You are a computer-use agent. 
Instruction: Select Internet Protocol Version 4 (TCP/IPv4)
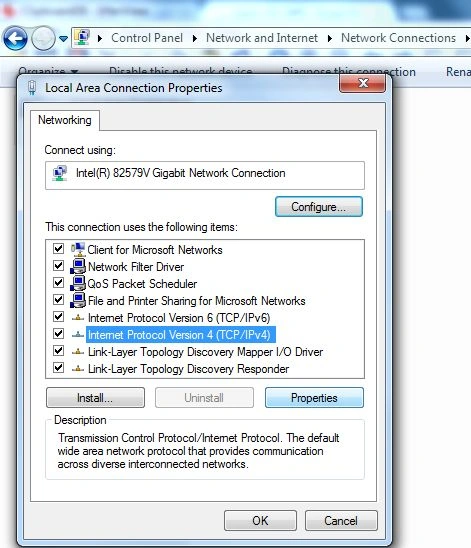click(x=181, y=335)
